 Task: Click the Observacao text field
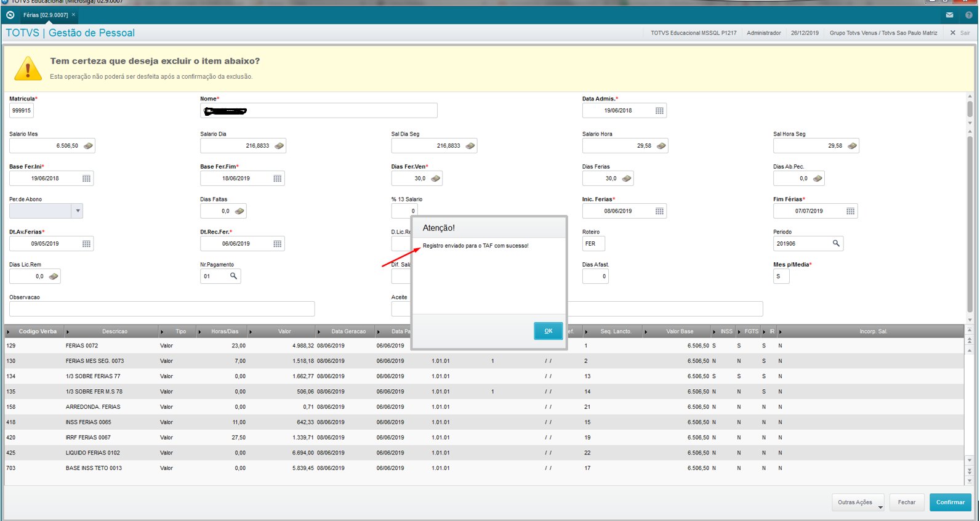click(162, 309)
